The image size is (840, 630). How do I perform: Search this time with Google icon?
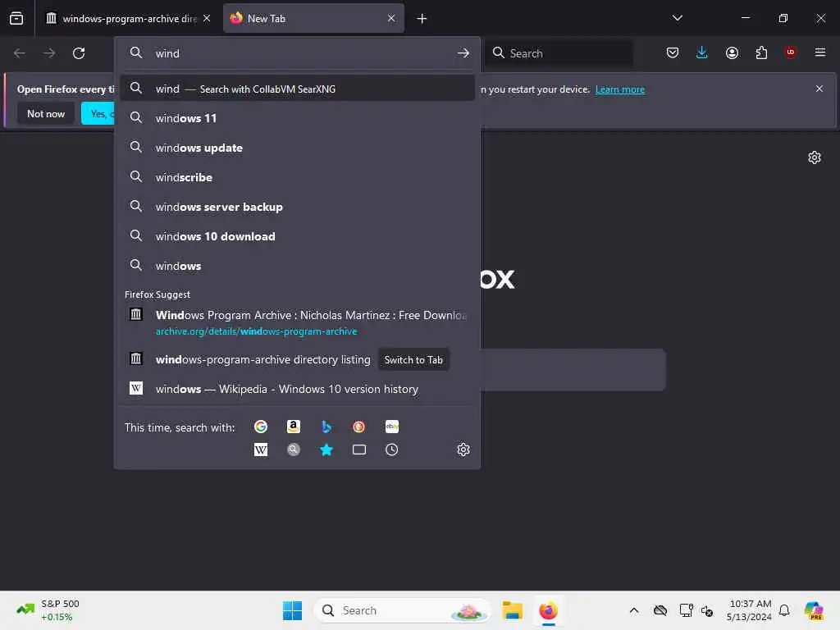(261, 427)
